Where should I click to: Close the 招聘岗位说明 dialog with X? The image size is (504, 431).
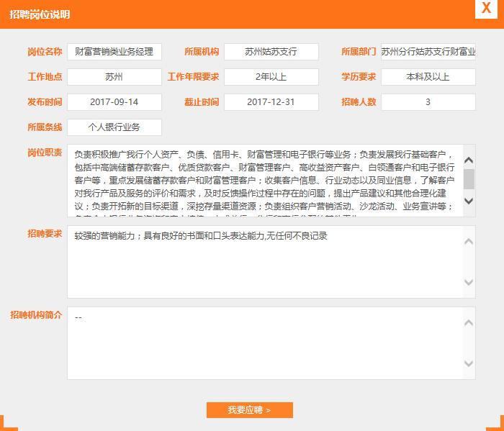click(x=487, y=8)
